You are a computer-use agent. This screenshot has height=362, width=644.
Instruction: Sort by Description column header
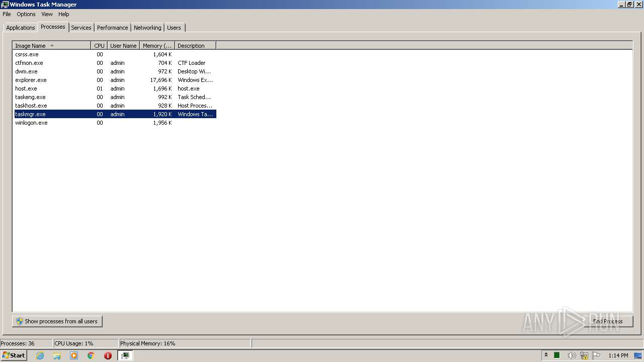click(x=195, y=46)
